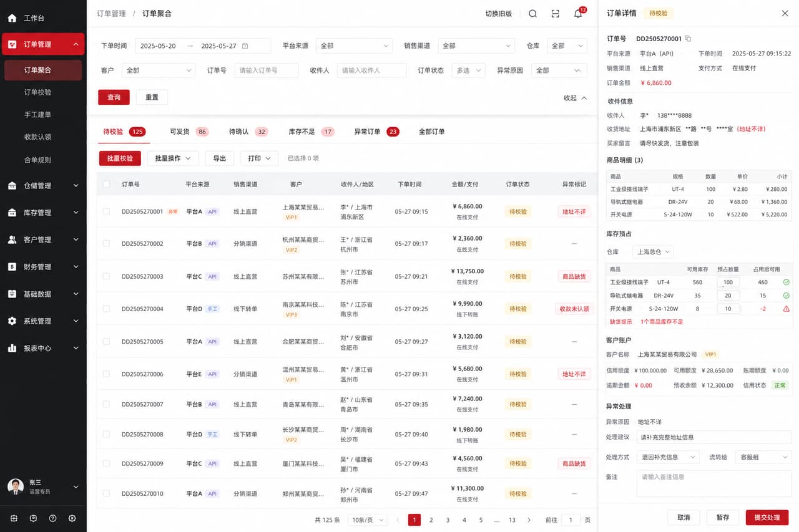
Task: Go to previous page arrow in pagination
Action: click(x=398, y=520)
